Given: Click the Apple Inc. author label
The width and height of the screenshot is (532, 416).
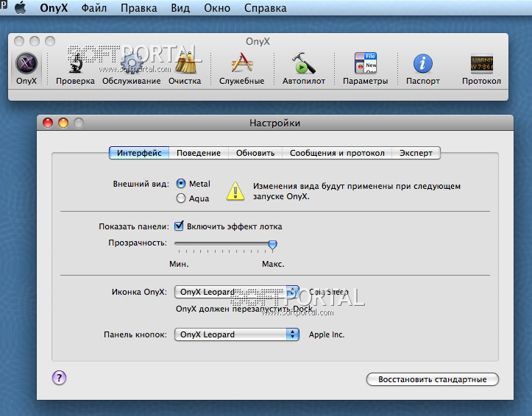Looking at the screenshot, I should tap(327, 334).
